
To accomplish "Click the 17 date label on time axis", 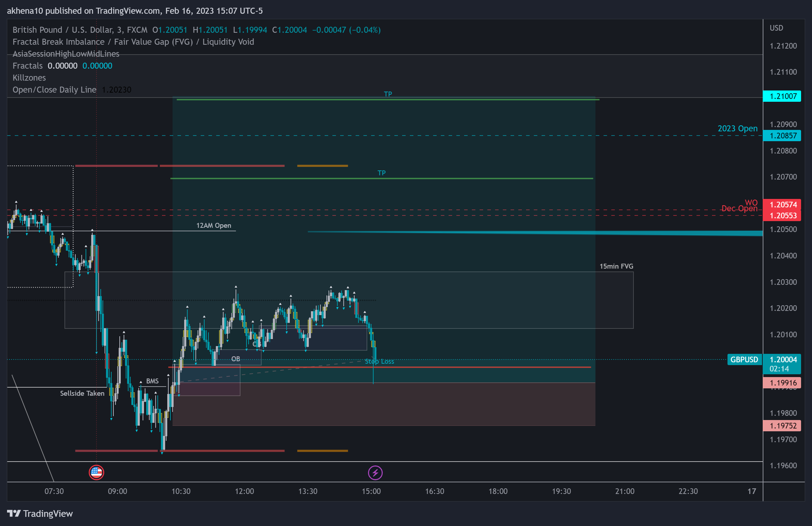I will pos(752,491).
